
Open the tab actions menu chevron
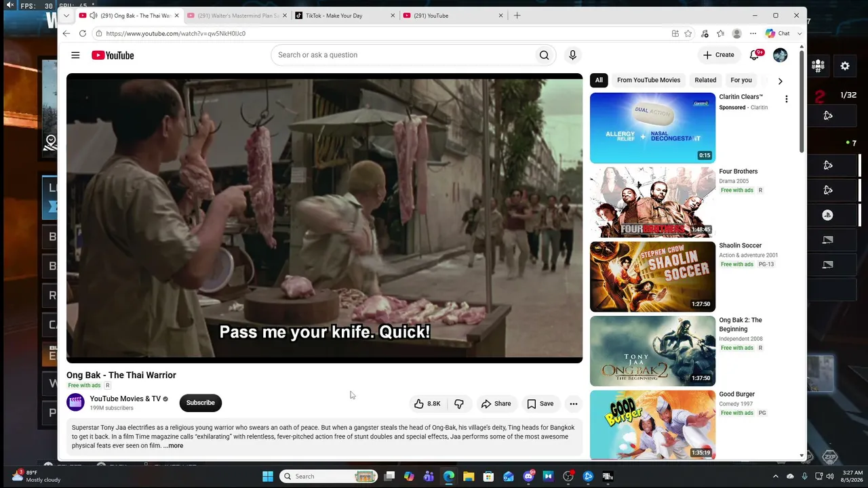click(x=66, y=16)
